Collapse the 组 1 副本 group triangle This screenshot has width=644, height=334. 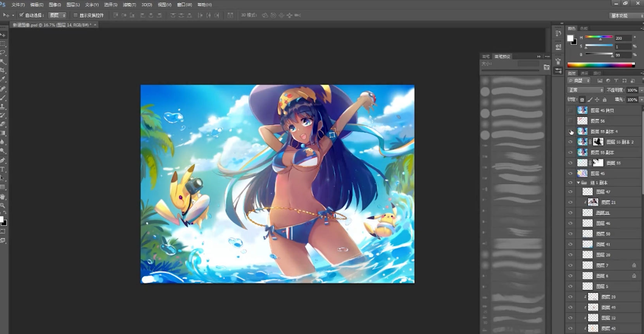tap(578, 182)
